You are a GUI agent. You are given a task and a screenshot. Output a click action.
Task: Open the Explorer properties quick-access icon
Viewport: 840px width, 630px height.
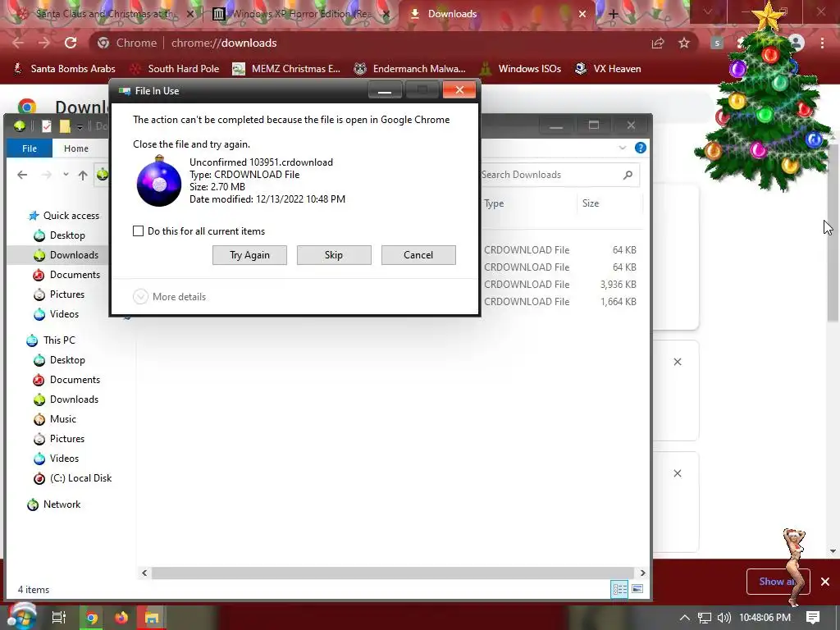click(x=47, y=126)
